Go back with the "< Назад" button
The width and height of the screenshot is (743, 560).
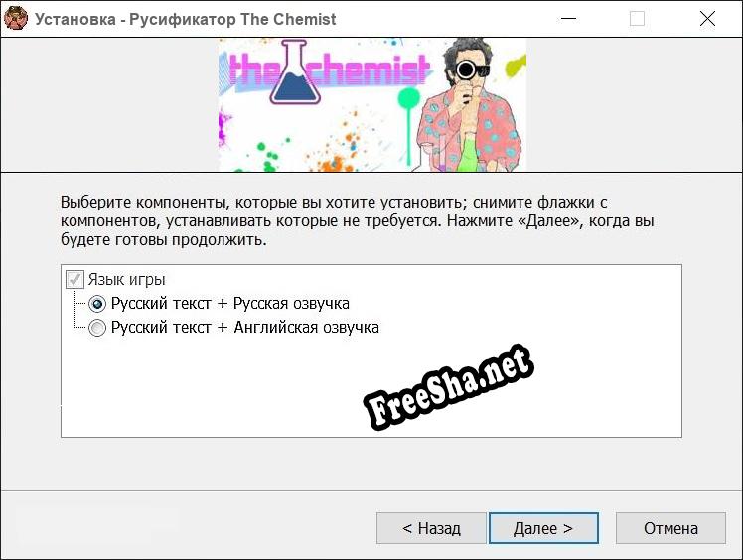click(x=431, y=528)
